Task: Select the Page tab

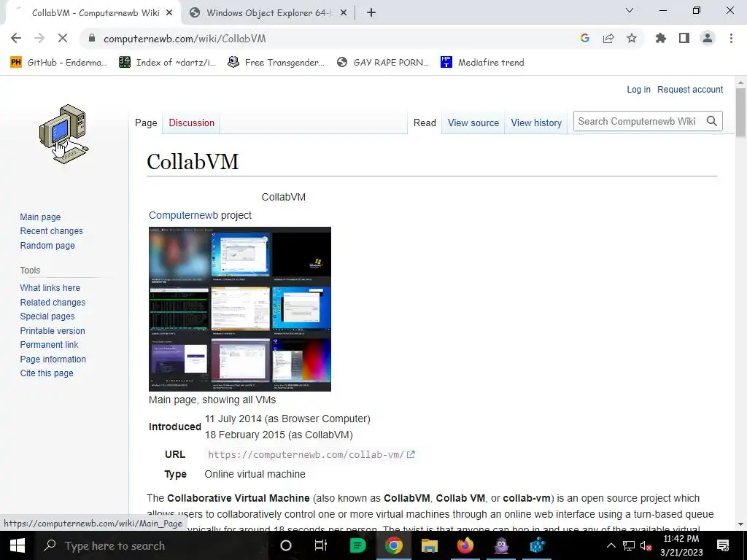Action: (146, 122)
